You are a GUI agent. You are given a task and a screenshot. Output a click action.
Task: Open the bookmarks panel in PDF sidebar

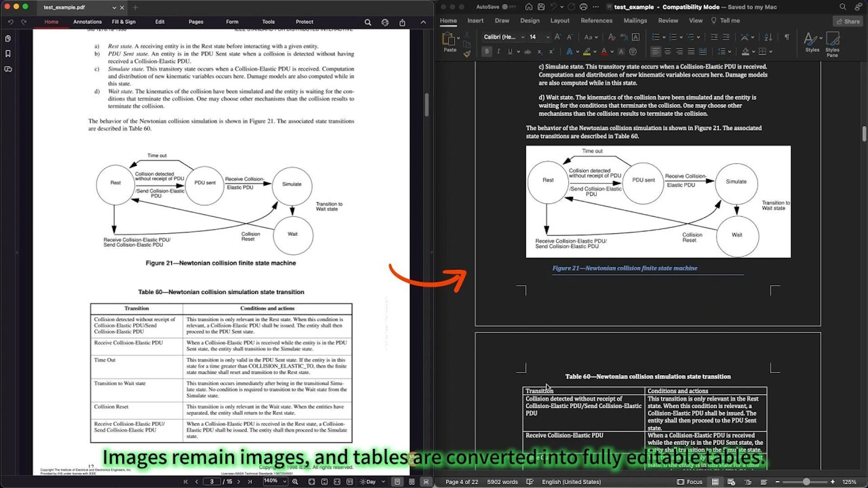pyautogui.click(x=8, y=54)
